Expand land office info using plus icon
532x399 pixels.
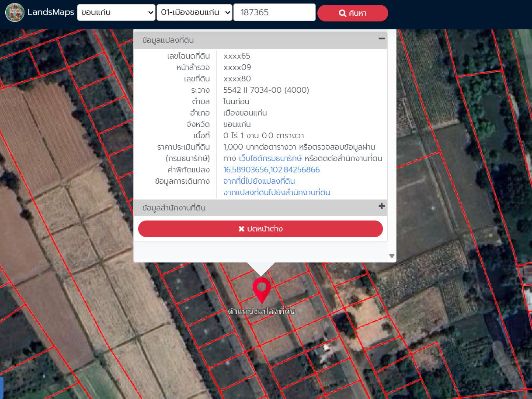tap(381, 206)
